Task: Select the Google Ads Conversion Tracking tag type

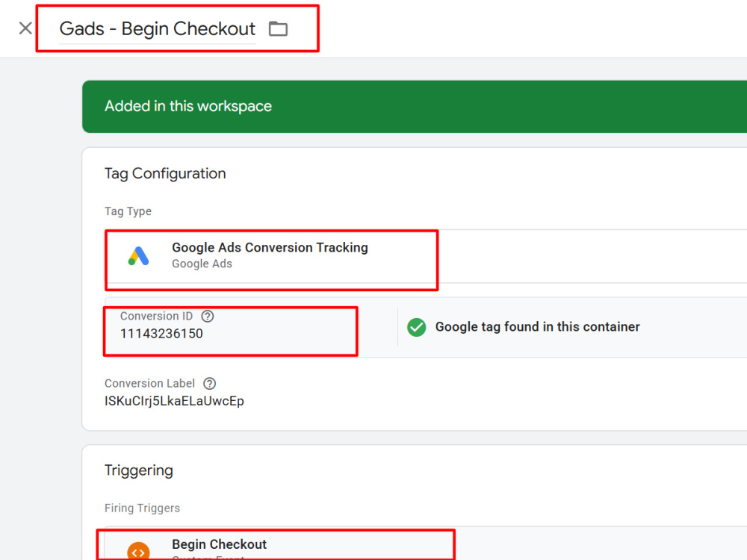Action: (426, 256)
